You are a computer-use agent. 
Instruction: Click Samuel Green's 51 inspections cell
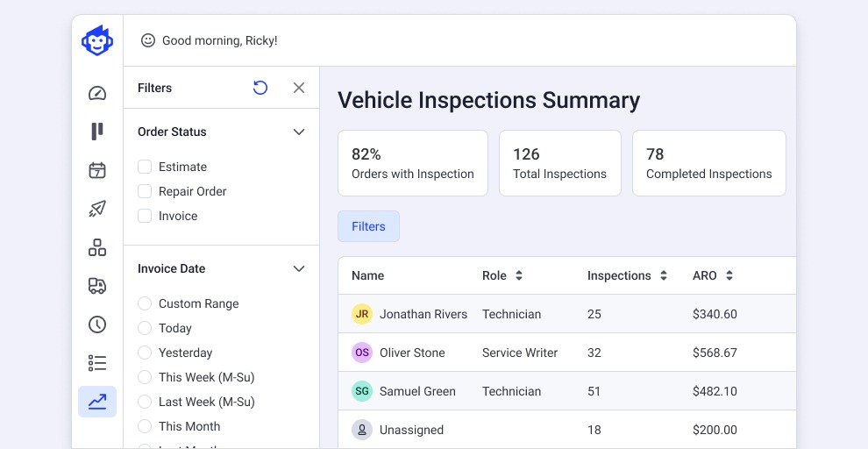pos(594,391)
